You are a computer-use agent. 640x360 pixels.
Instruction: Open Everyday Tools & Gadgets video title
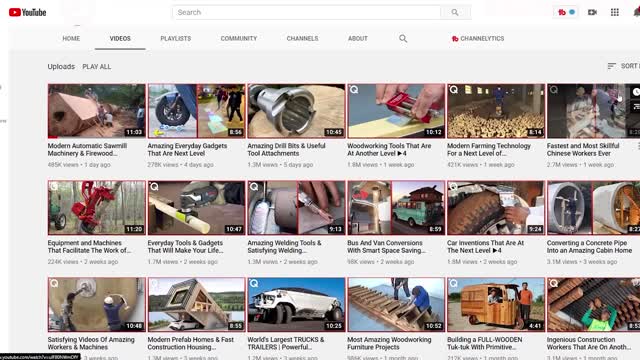tap(185, 247)
